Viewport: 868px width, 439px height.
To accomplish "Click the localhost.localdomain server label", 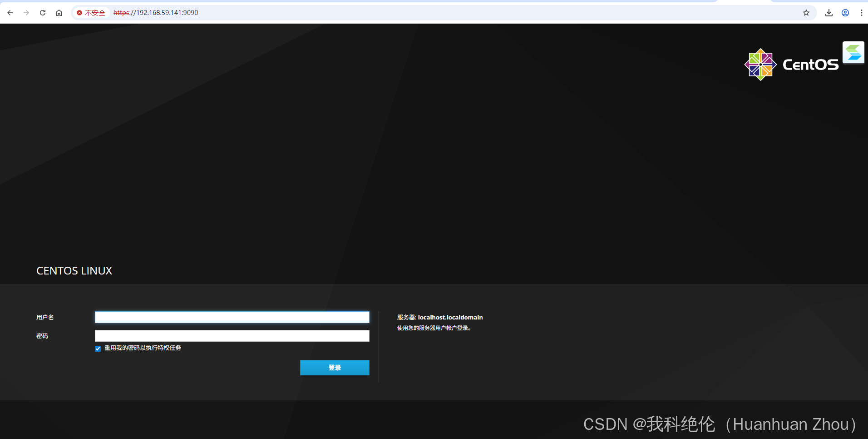I will (450, 317).
